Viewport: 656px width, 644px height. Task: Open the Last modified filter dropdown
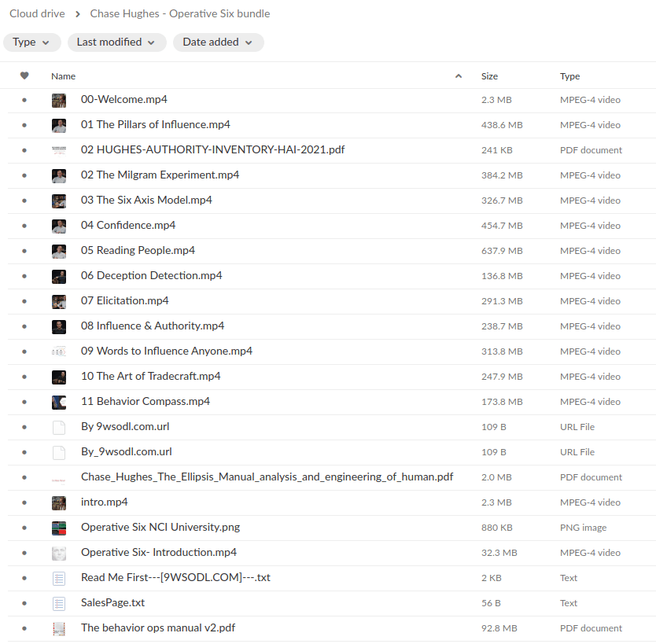tap(116, 42)
